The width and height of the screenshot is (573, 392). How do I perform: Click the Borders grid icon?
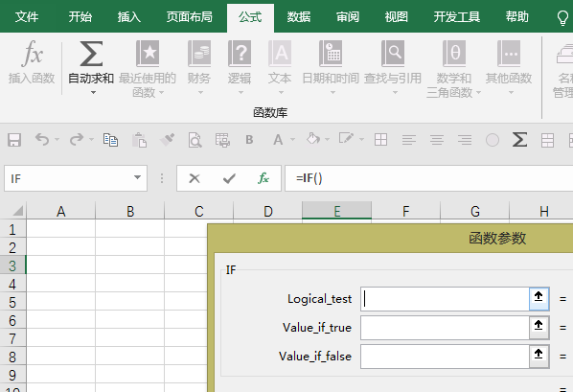380,140
